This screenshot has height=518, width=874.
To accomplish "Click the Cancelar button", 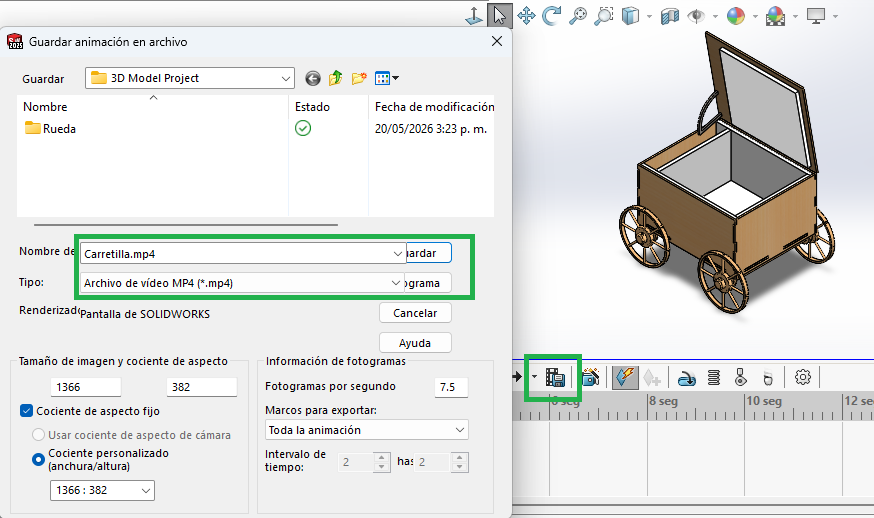I will (415, 313).
